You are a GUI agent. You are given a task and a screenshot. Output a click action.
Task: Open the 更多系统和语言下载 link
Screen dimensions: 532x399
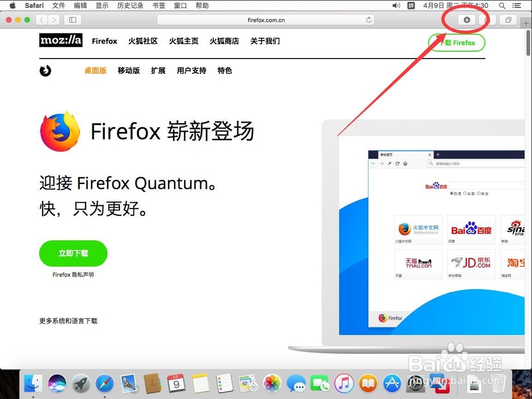(68, 321)
